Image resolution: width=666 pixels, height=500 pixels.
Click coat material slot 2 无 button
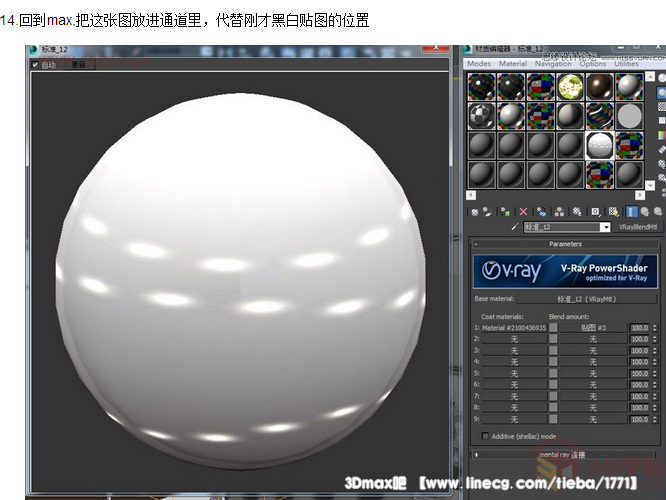(514, 339)
